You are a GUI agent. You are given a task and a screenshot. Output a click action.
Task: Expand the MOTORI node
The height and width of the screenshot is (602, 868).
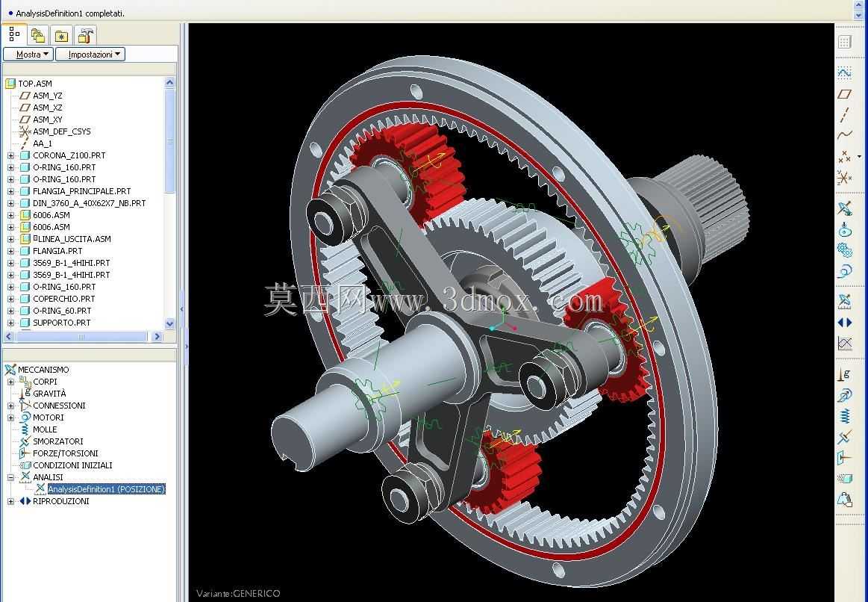point(10,418)
